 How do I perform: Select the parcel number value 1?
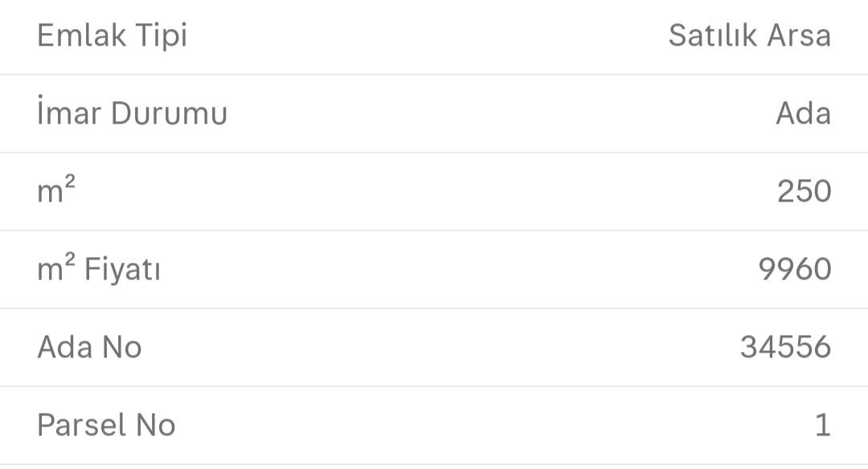pos(822,426)
